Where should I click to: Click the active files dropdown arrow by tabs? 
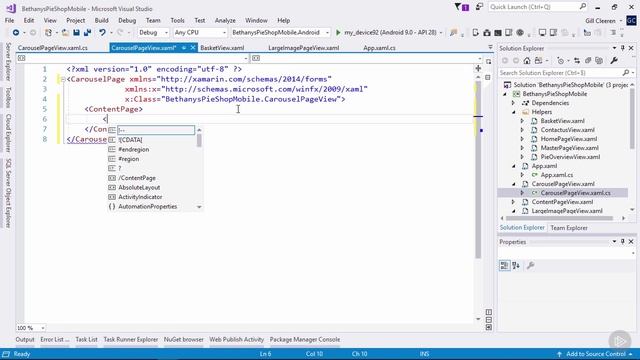click(x=490, y=48)
